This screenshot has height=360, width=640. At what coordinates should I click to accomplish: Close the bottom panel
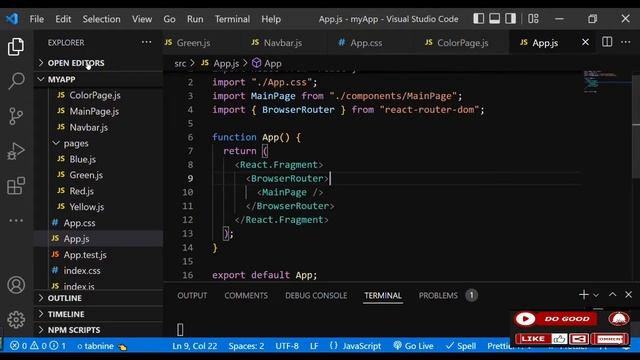pyautogui.click(x=628, y=294)
